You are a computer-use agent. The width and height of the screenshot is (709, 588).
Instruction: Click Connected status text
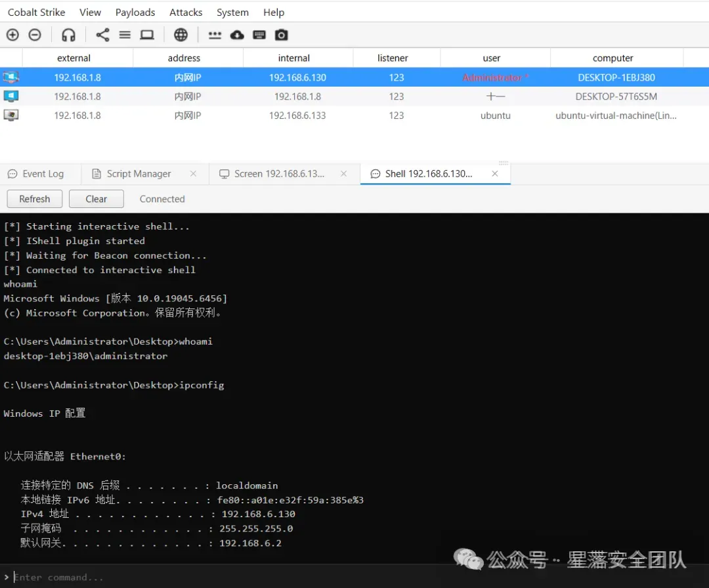pyautogui.click(x=162, y=199)
